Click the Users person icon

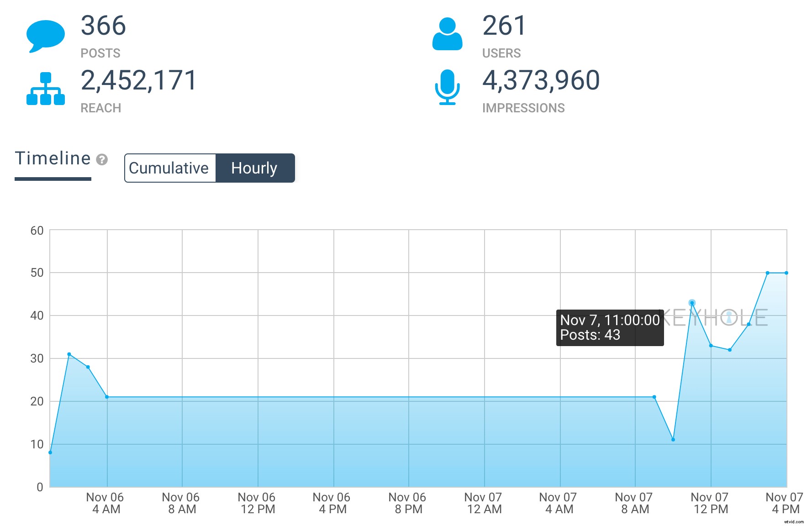(447, 34)
